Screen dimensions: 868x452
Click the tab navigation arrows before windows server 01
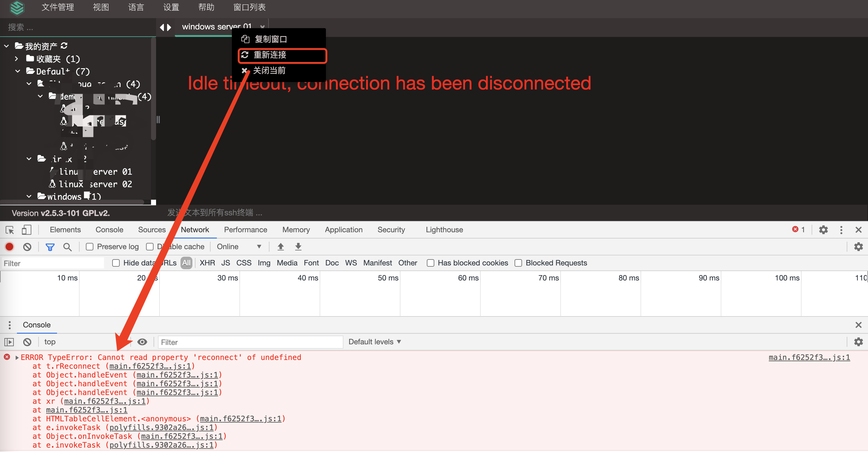tap(165, 27)
